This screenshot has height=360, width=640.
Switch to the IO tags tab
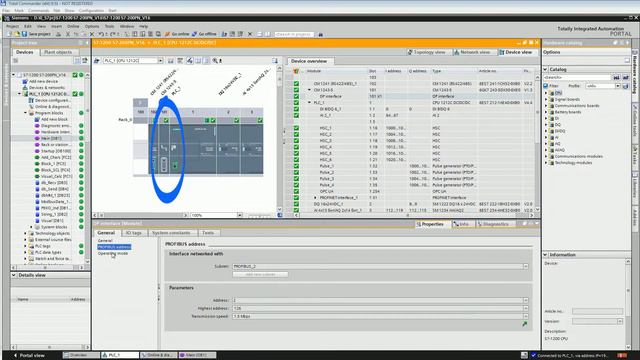click(133, 233)
